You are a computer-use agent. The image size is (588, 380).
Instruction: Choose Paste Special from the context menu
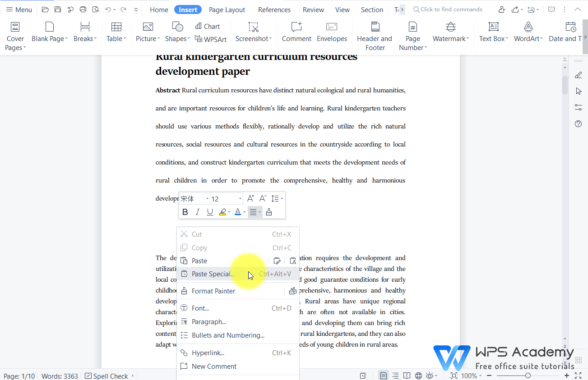click(x=212, y=274)
